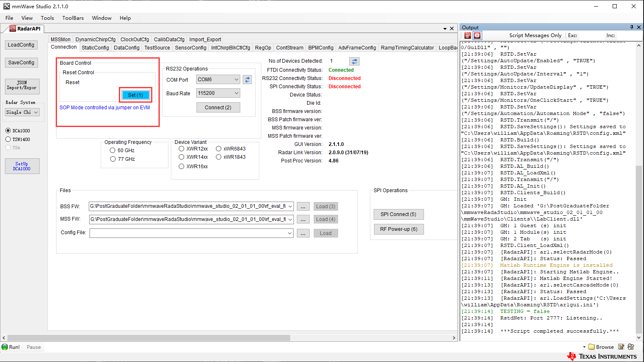The height and width of the screenshot is (362, 644).
Task: Click the magnifier-and-pencil script icon
Action: [x=631, y=347]
